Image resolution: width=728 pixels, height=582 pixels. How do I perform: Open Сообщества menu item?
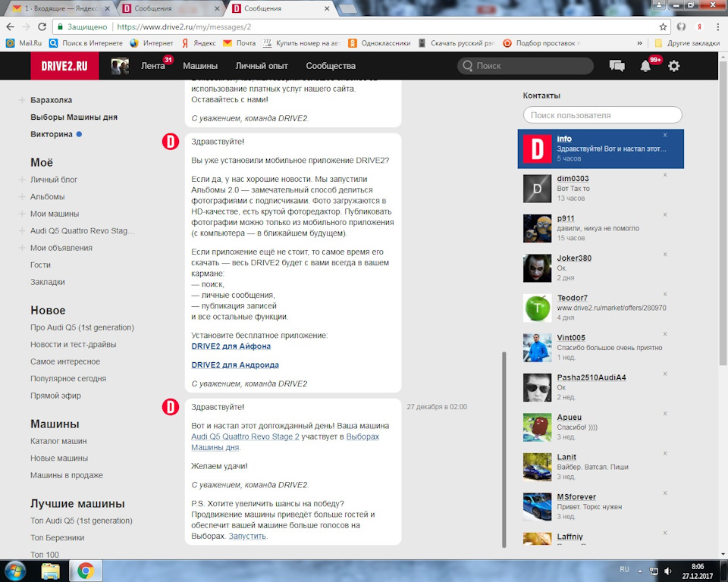(x=331, y=66)
